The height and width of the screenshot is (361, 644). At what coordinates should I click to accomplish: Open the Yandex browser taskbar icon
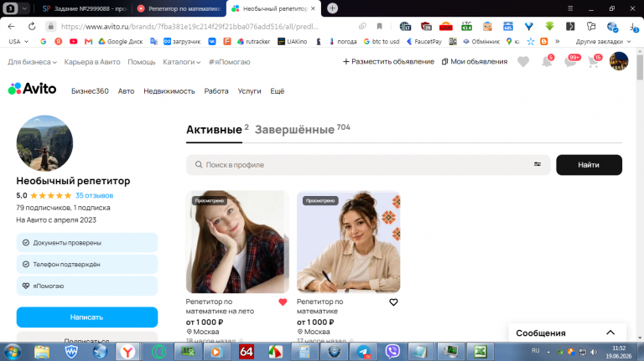(x=127, y=352)
